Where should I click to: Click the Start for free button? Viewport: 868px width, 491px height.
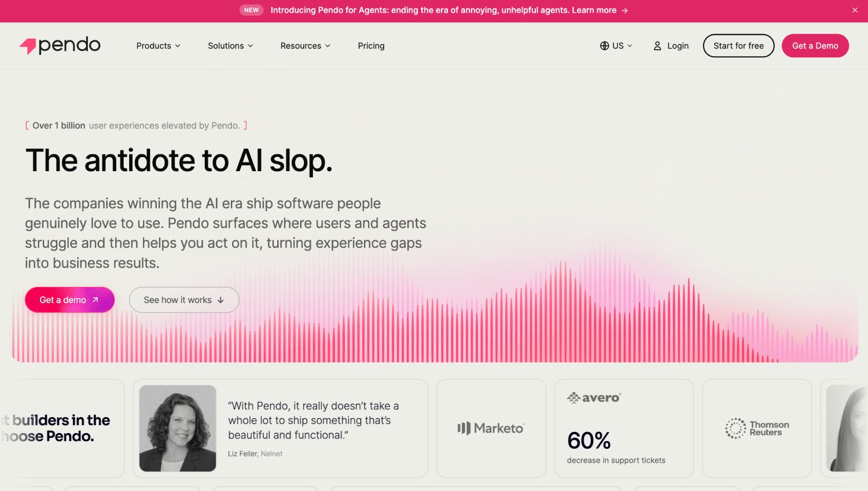pos(738,46)
